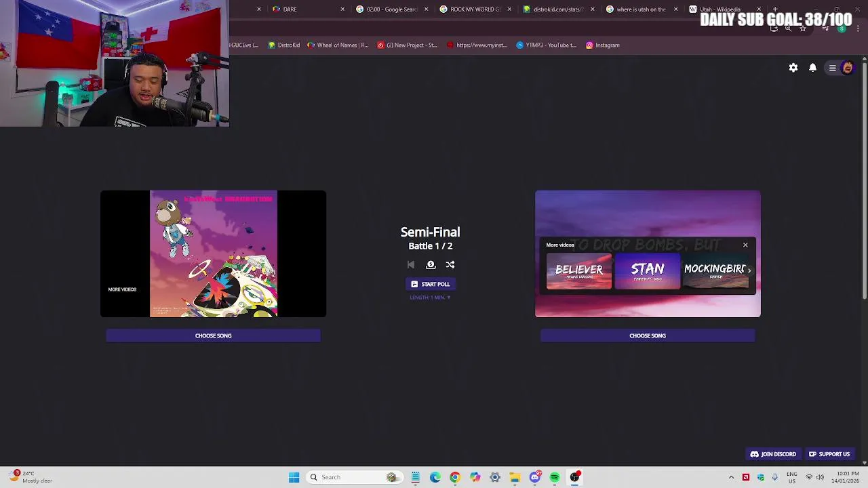Close the 02:00 Google Search tab
The width and height of the screenshot is (868, 488).
[426, 9]
